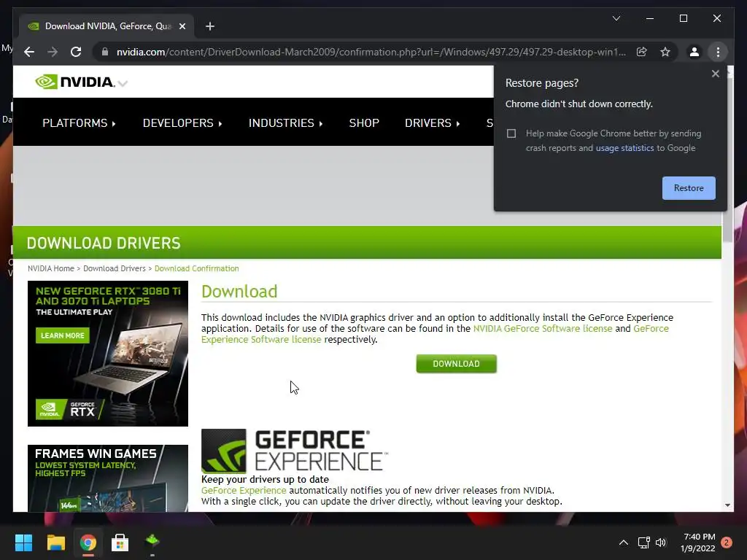Click the green DOWNLOAD button
The height and width of the screenshot is (560, 747).
click(457, 364)
